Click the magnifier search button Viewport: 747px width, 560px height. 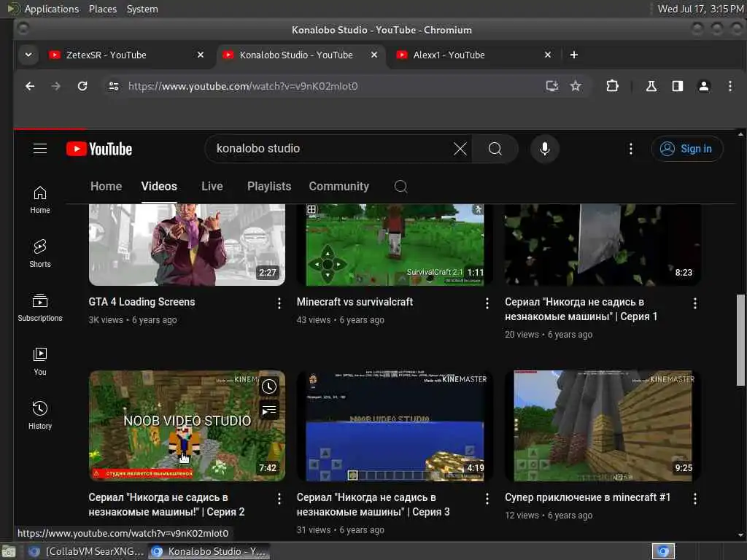click(x=495, y=149)
